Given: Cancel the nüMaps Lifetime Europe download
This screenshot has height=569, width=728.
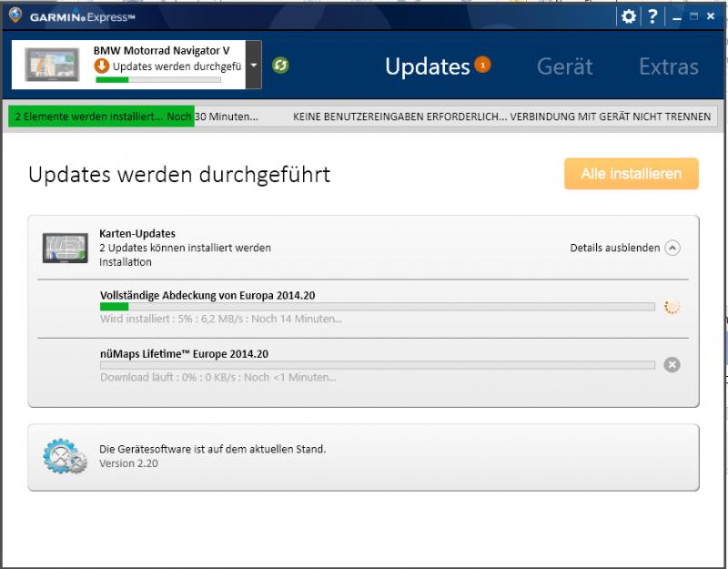Looking at the screenshot, I should [x=672, y=364].
